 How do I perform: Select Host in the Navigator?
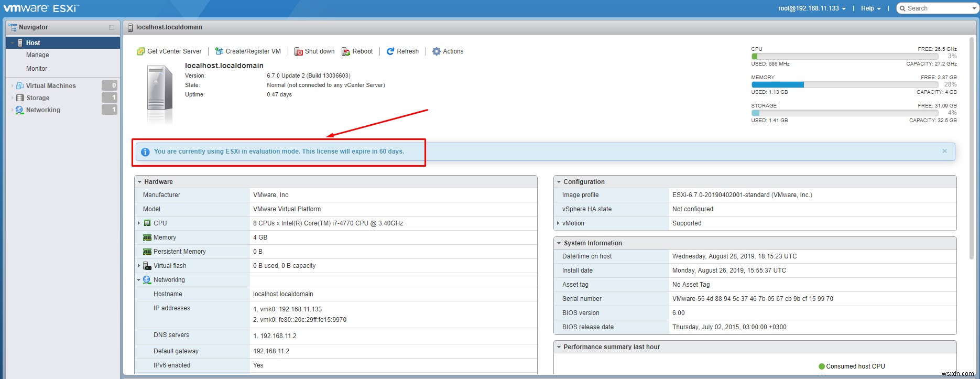pos(63,43)
